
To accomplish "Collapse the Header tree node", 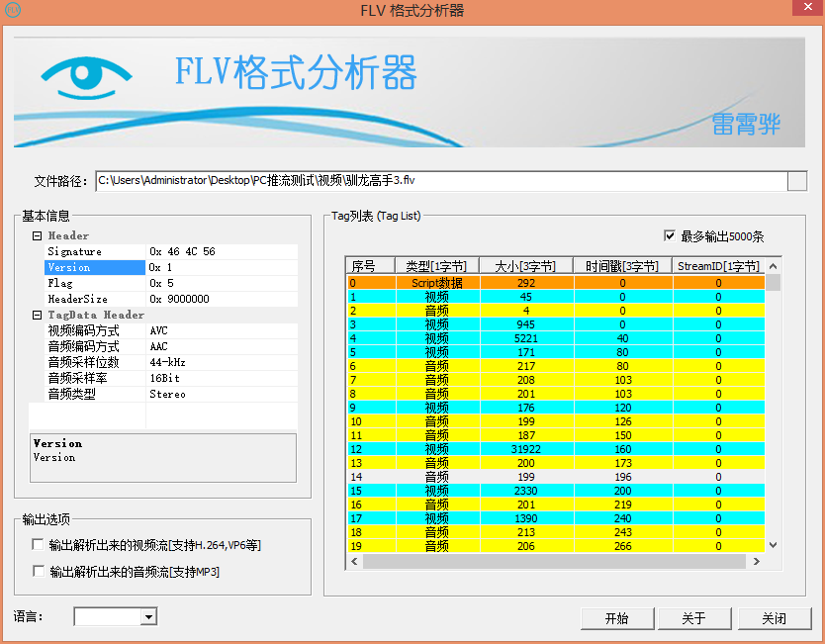I will (37, 235).
